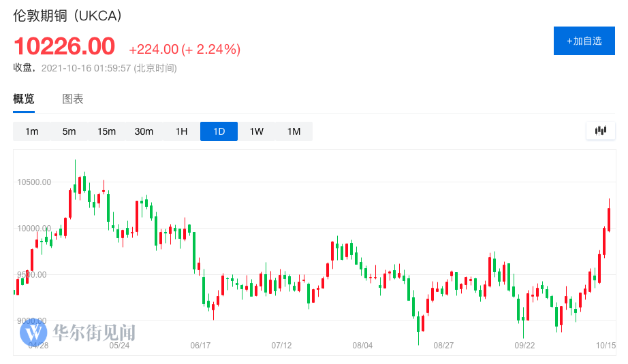Switch to the 15m interval
The height and width of the screenshot is (364, 628).
(x=106, y=131)
